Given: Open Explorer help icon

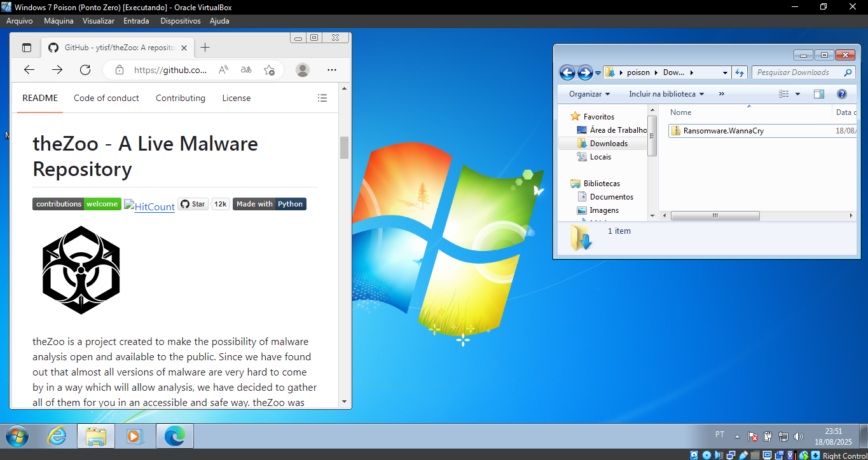Looking at the screenshot, I should pos(842,94).
